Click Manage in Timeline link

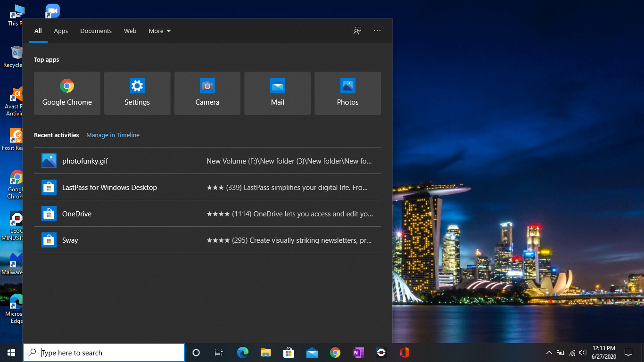pos(113,135)
